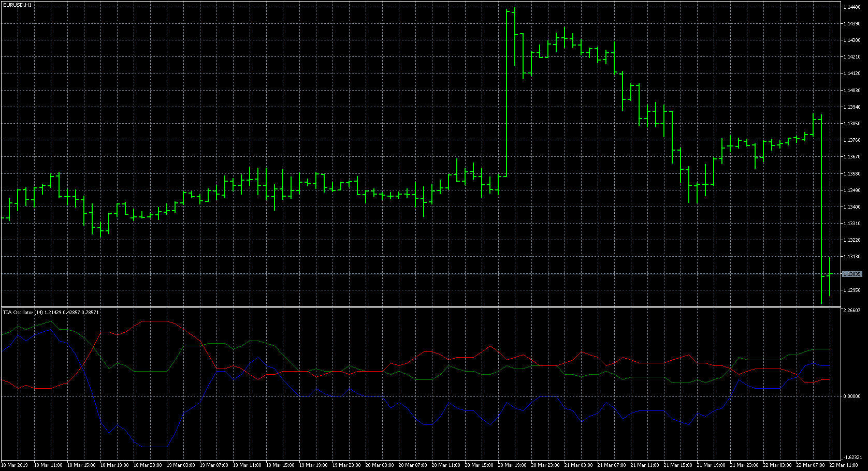Select the 2.26607 oscillator scale maximum
Screen dimensions: 868x471
[x=852, y=311]
